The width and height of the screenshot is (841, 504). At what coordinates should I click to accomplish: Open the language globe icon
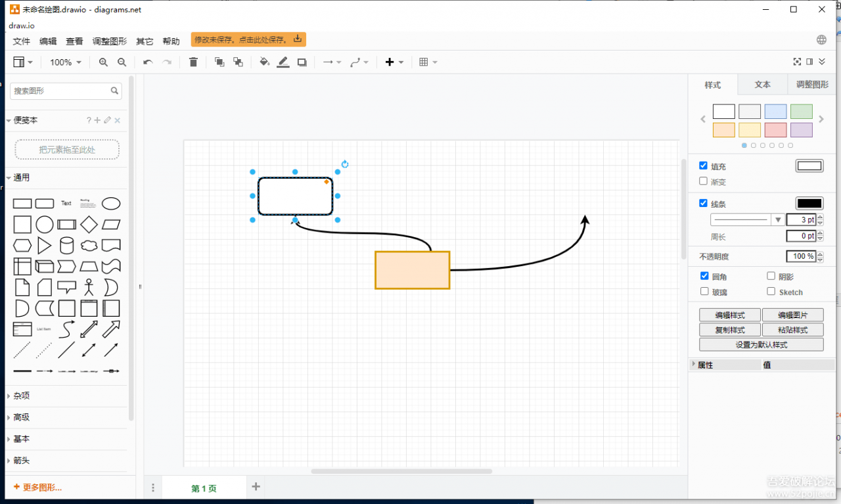[x=821, y=39]
